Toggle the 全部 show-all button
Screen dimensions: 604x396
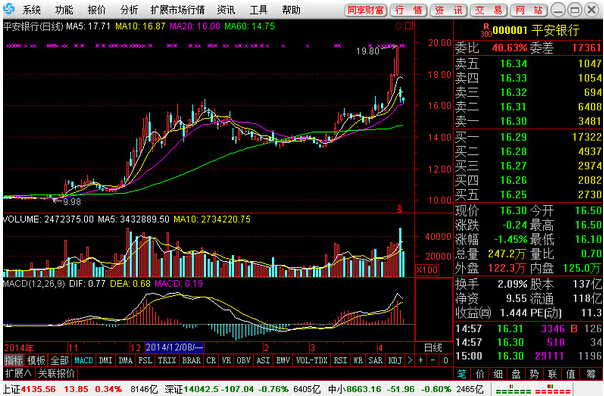click(59, 360)
